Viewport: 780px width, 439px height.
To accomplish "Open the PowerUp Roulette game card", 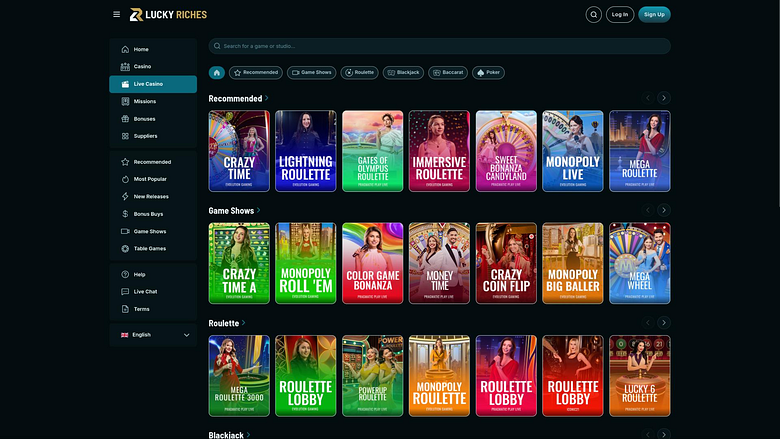I will tap(373, 376).
